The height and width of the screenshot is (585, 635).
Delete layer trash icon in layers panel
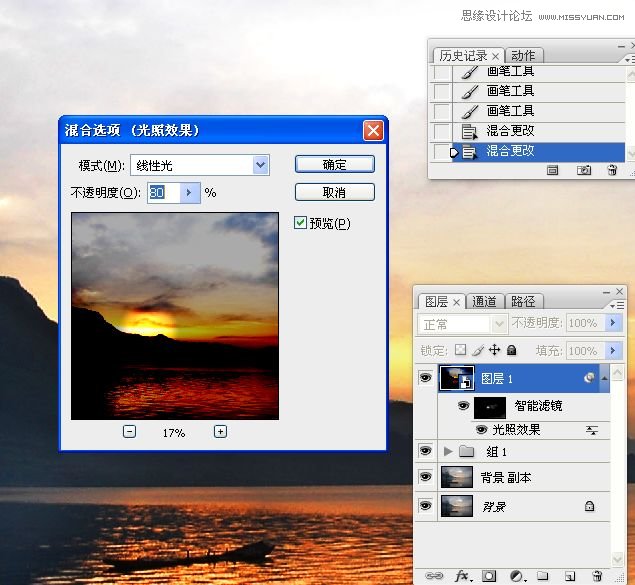point(597,576)
